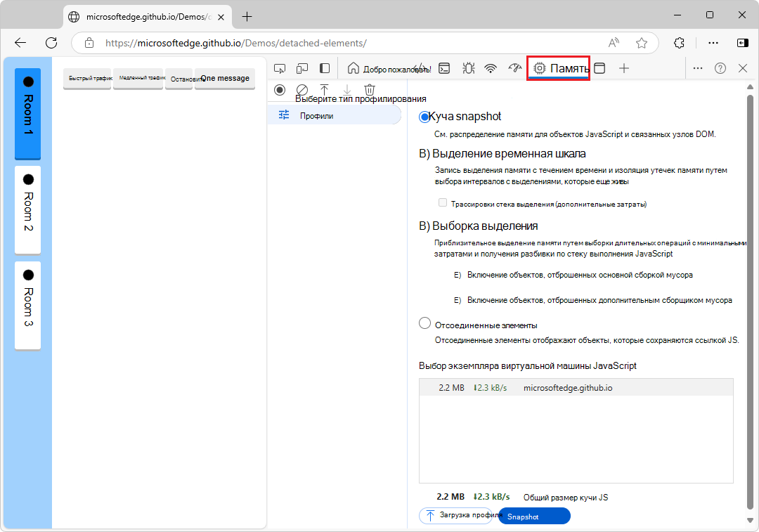
Task: Open browser settings menu with three dots
Action: 713,43
